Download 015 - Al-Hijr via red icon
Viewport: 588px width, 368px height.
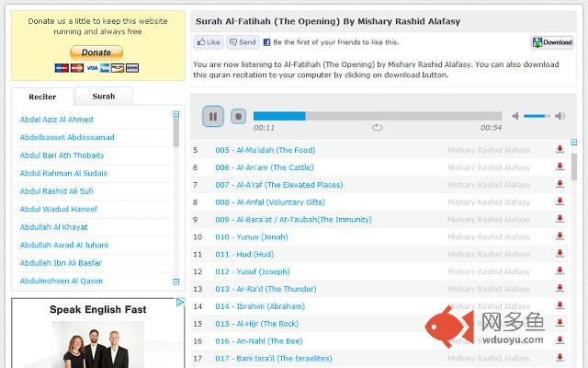(560, 323)
